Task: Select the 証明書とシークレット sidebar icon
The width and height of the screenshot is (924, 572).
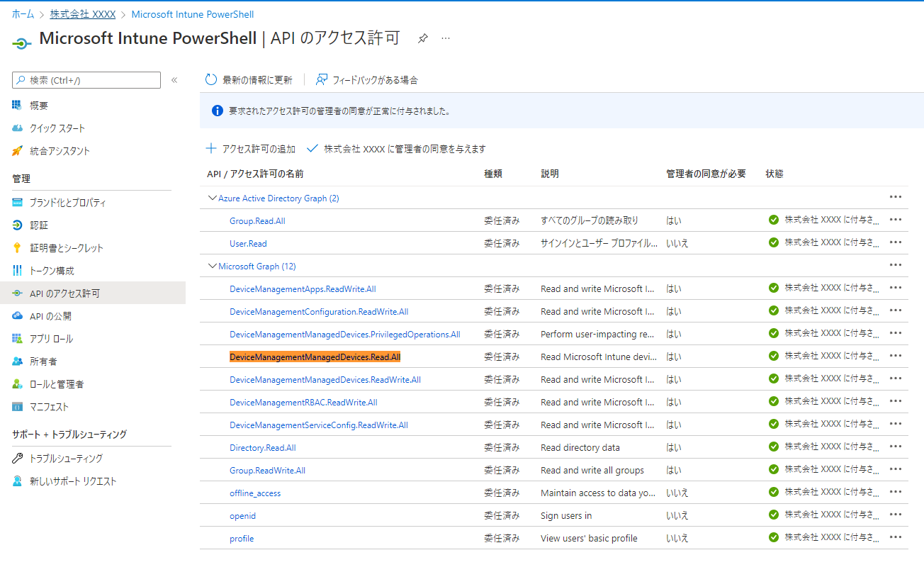Action: point(16,247)
